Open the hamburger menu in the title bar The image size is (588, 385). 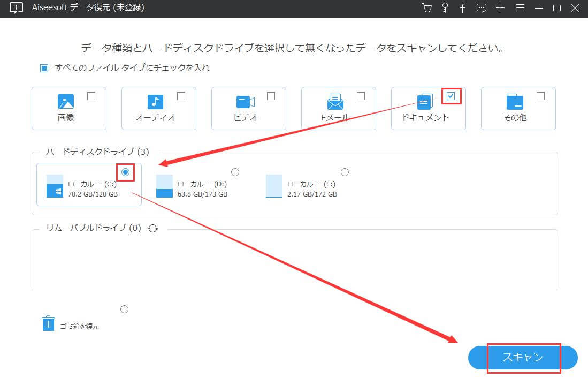(520, 8)
